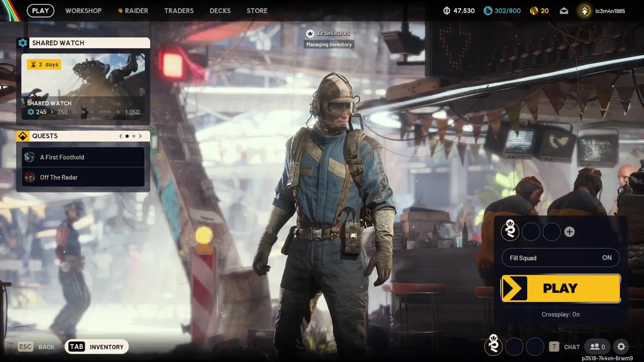The height and width of the screenshot is (362, 644).
Task: Click the ESC BACK button
Action: (36, 347)
